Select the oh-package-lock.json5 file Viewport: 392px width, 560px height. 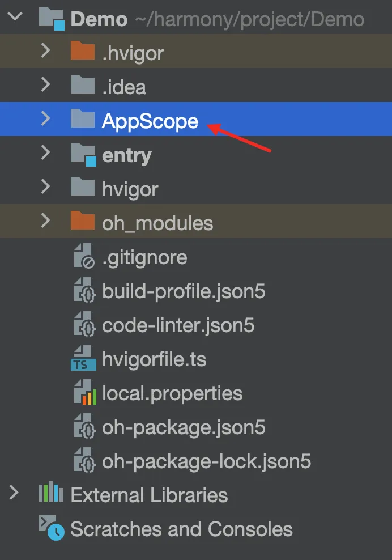(x=196, y=461)
